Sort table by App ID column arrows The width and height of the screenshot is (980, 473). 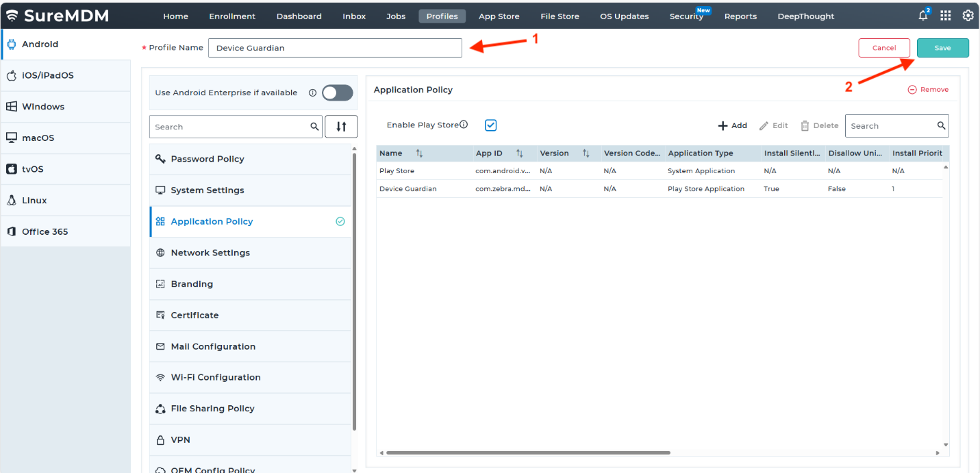(520, 153)
